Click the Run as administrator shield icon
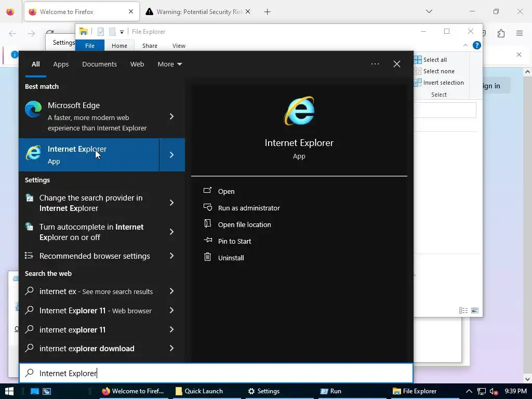 pos(207,207)
